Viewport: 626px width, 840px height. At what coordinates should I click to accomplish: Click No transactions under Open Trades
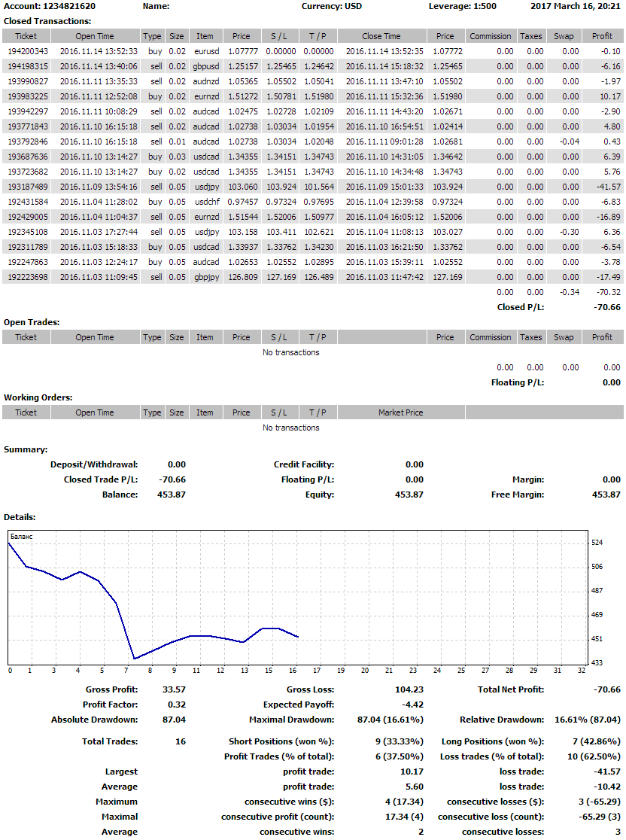290,352
